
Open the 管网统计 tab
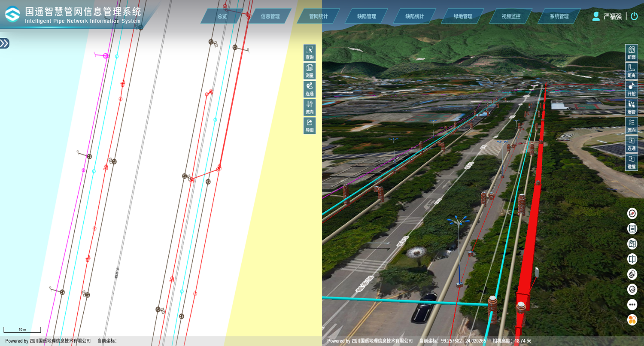point(318,16)
